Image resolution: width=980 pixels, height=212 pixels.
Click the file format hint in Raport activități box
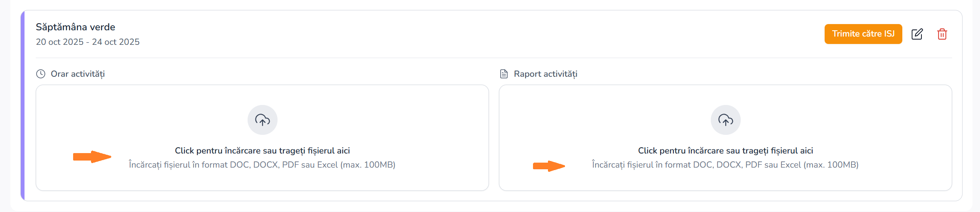[x=725, y=165]
